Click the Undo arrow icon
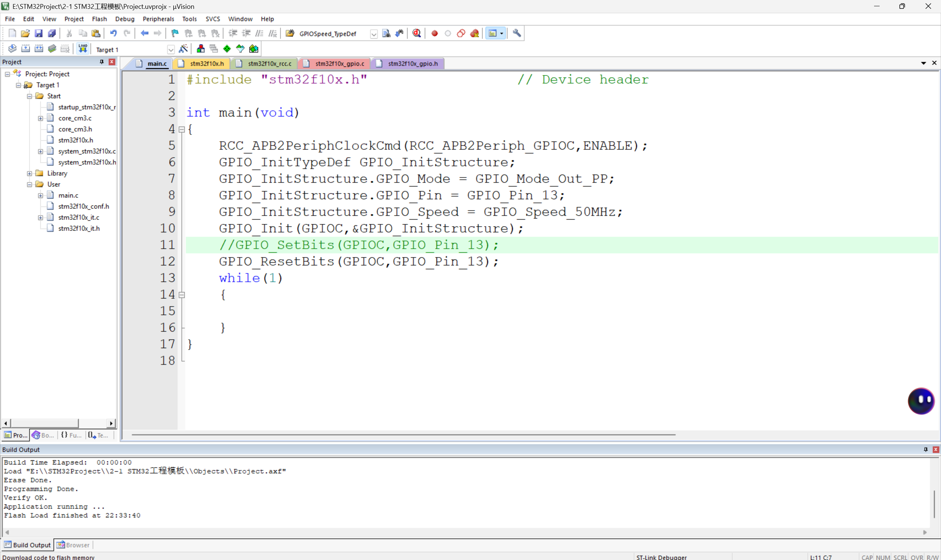The width and height of the screenshot is (941, 560). click(113, 33)
